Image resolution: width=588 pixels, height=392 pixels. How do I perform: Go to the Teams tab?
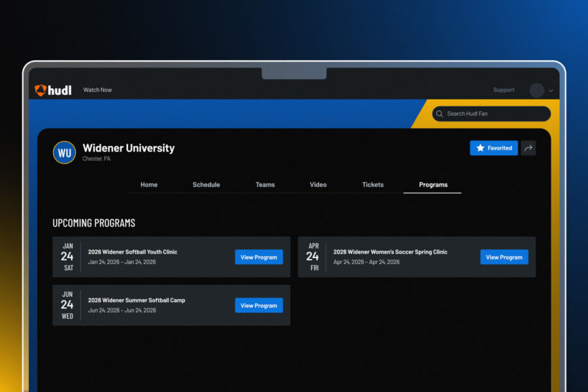pos(265,185)
